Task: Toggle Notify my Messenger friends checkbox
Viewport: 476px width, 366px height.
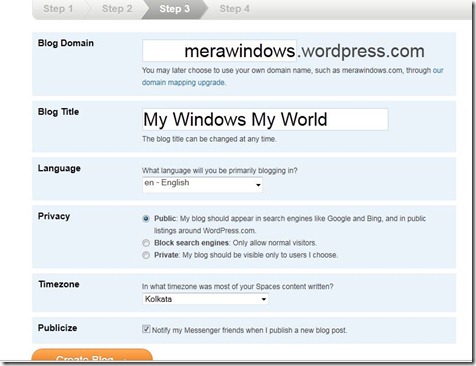Action: [146, 329]
